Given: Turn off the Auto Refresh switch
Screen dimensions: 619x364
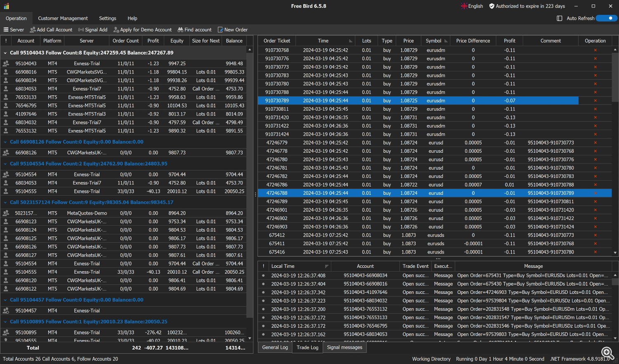Looking at the screenshot, I should click(607, 18).
